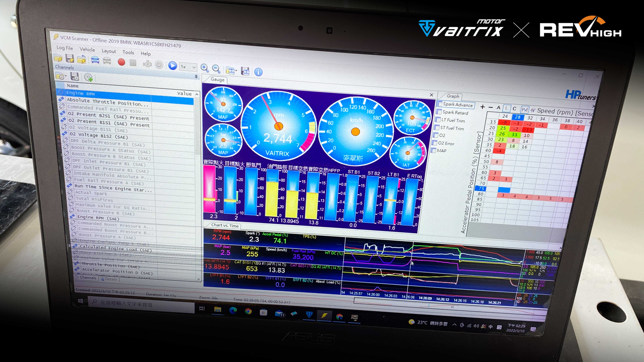644x362 pixels.
Task: Click the Windows search box
Action: pos(141,304)
